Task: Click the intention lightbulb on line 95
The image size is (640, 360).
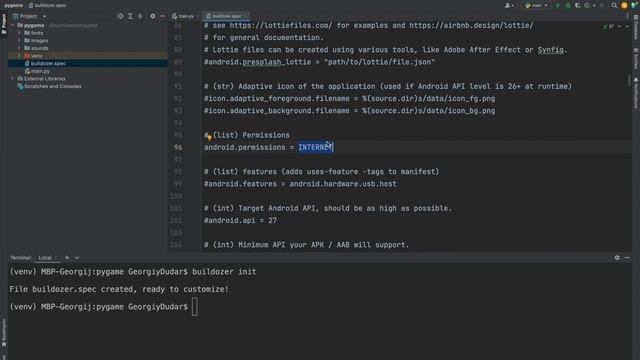Action: [209, 138]
